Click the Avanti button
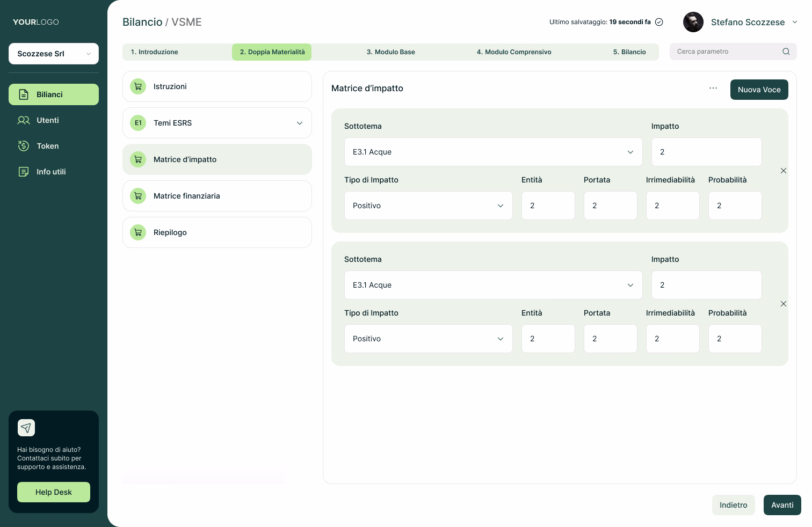 pyautogui.click(x=782, y=505)
